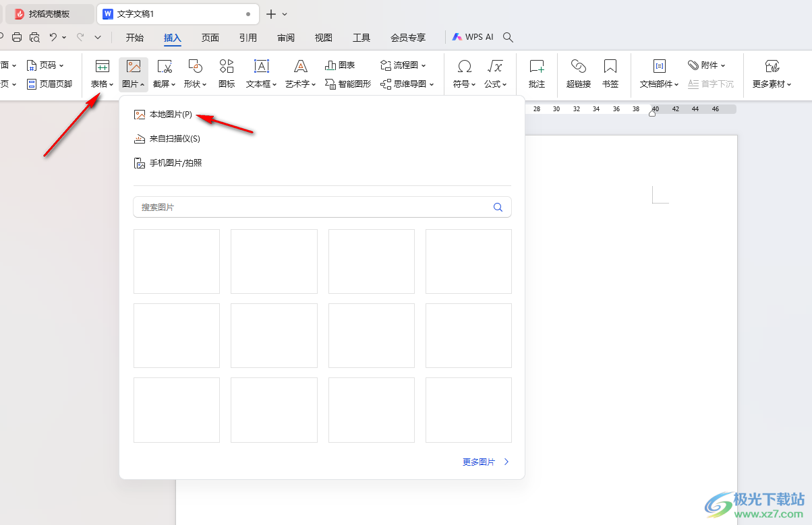
Task: Choose 本地图片(P) from picture menu
Action: click(x=163, y=115)
